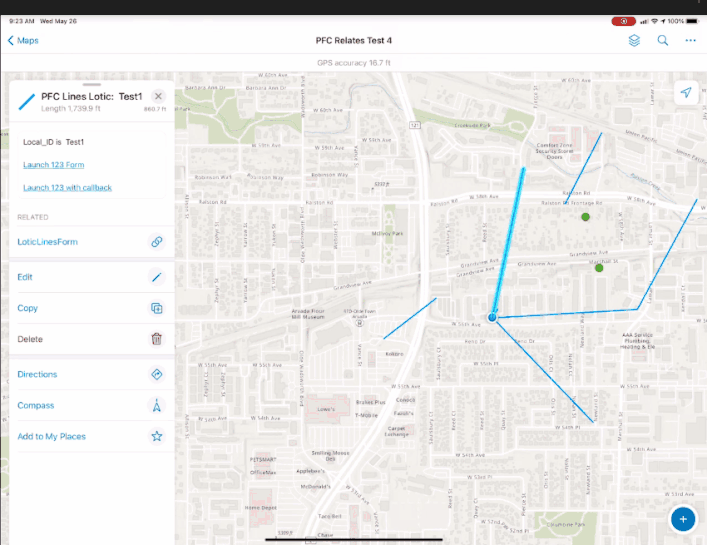Tap the PFC Relates Test 4 title

[x=354, y=41]
